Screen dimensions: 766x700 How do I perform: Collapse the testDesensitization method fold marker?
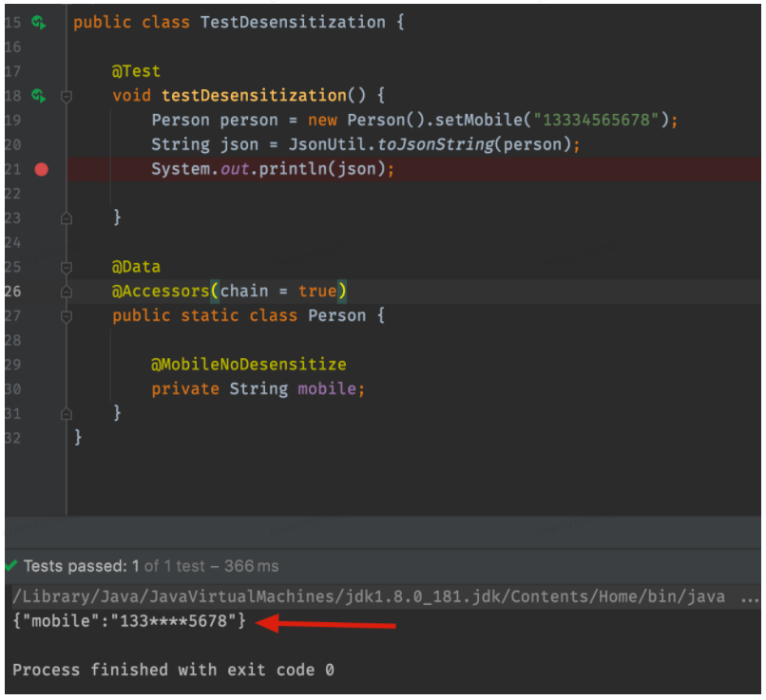[67, 96]
